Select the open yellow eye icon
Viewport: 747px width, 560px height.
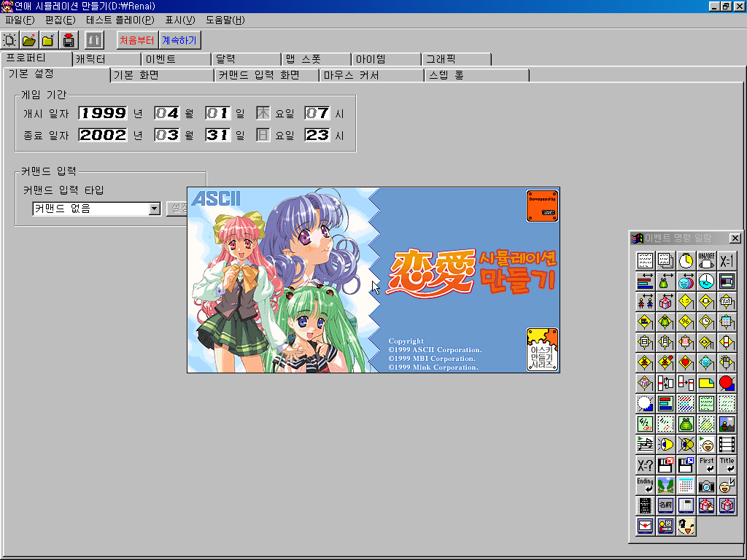point(665,444)
